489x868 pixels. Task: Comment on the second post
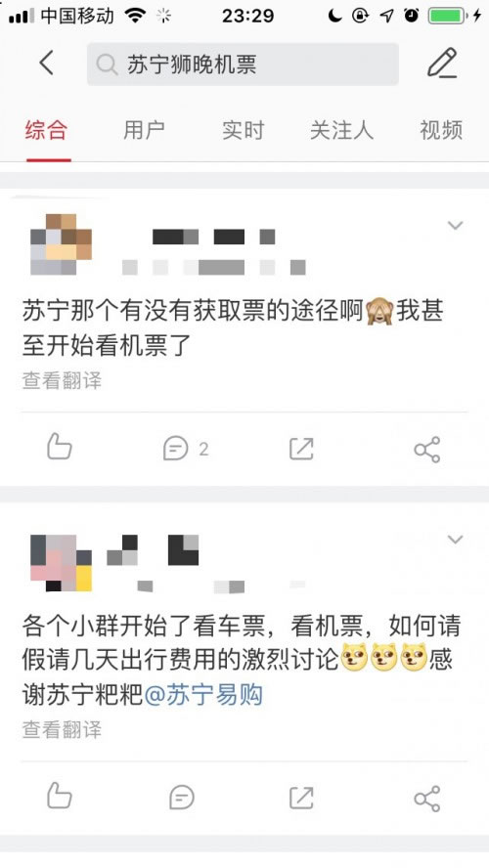tap(182, 798)
